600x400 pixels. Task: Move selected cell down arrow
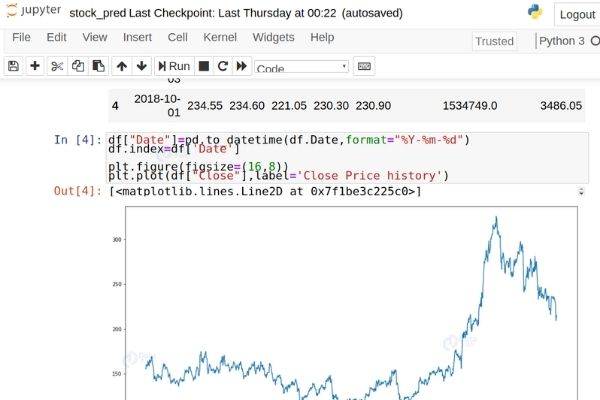(x=142, y=66)
